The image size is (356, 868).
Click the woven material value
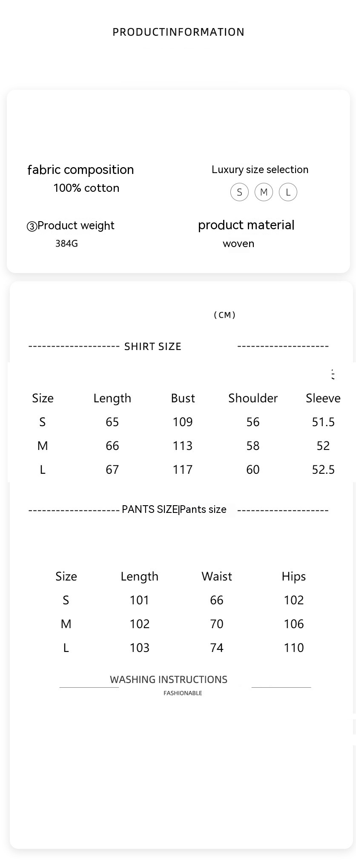tap(238, 244)
